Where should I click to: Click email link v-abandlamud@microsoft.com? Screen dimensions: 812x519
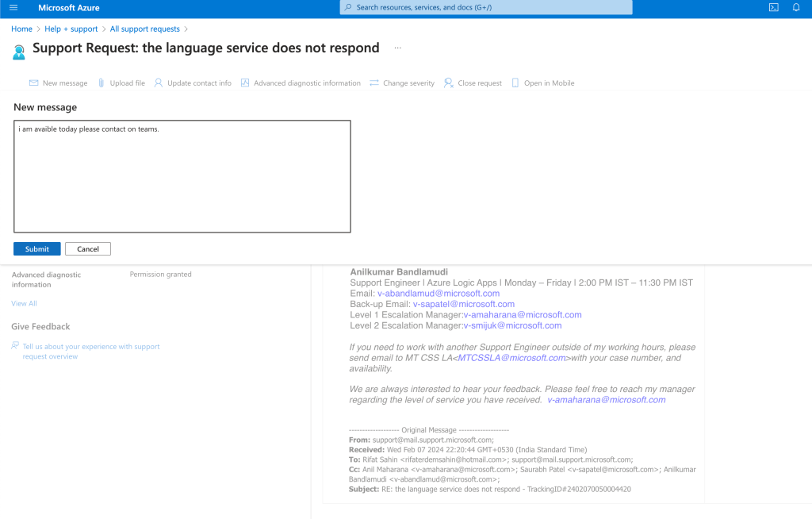(x=439, y=294)
